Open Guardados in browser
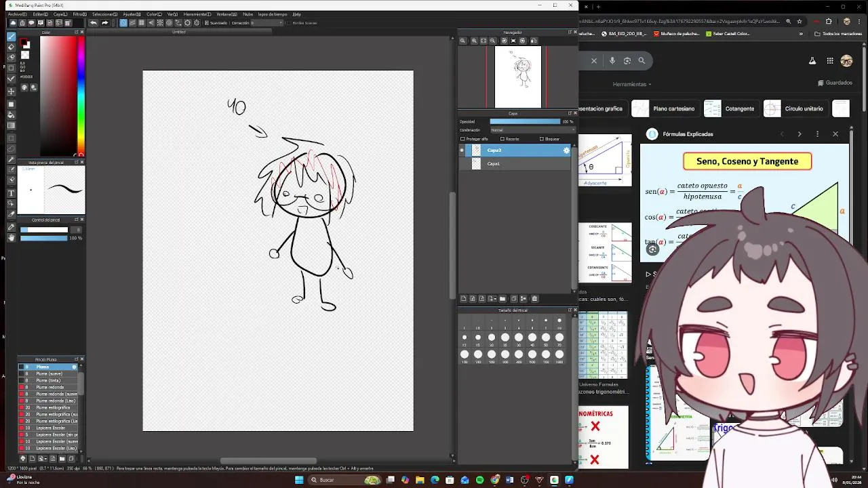This screenshot has height=488, width=868. tap(835, 83)
